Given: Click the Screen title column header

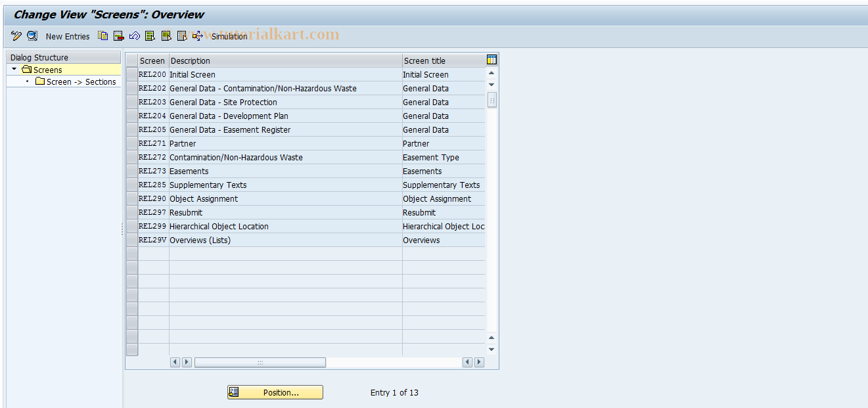Looking at the screenshot, I should (x=444, y=60).
